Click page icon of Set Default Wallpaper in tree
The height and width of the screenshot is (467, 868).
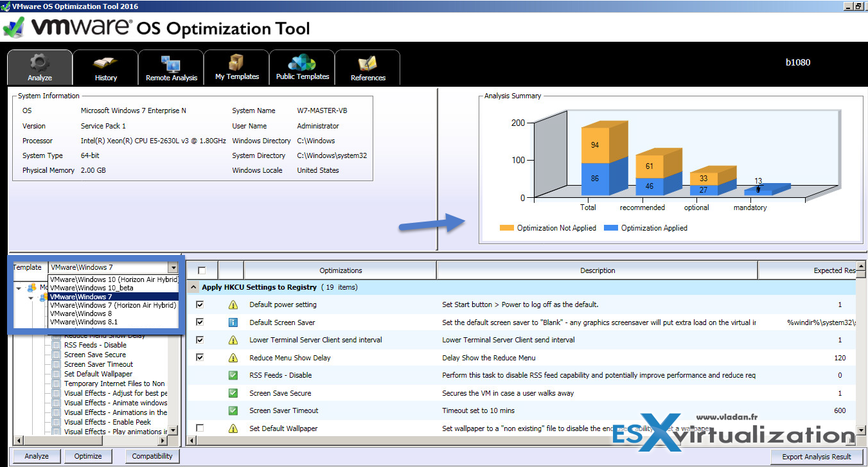(57, 374)
